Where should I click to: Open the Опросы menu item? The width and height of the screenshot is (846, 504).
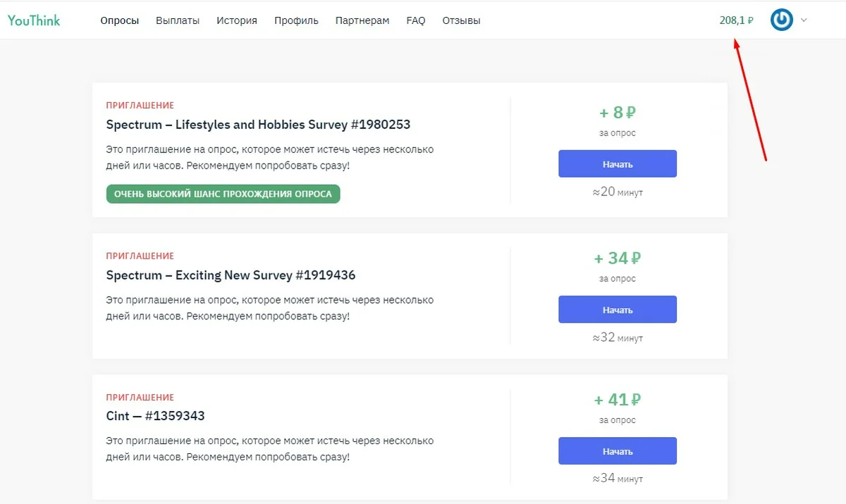(120, 21)
